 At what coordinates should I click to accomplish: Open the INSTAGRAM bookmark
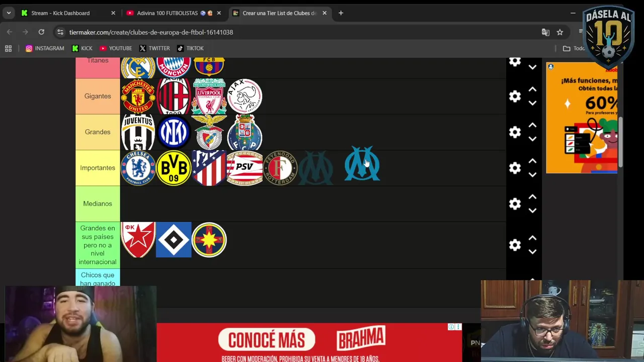point(45,48)
